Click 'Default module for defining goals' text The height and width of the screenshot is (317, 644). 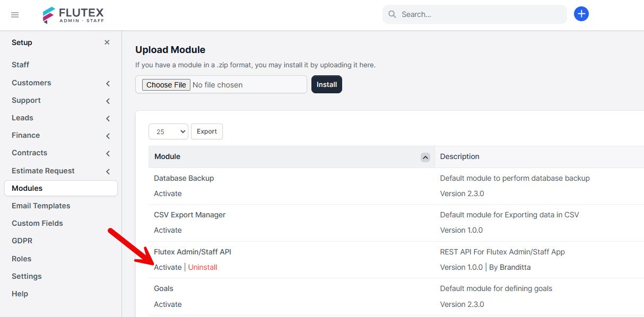(496, 288)
